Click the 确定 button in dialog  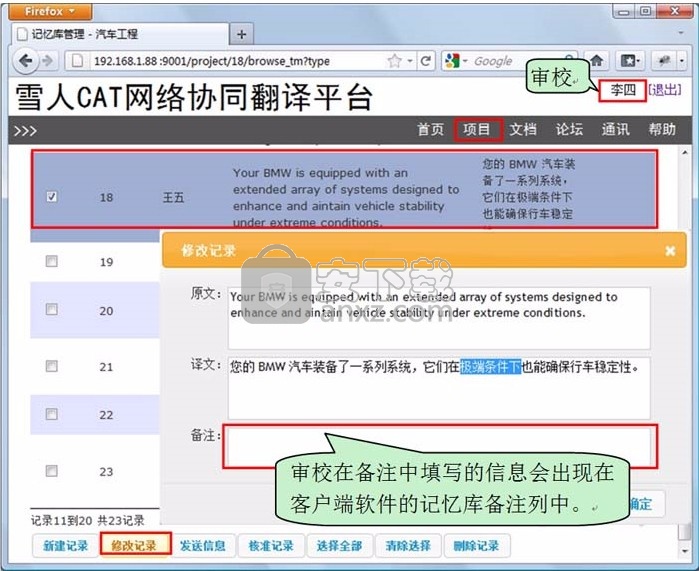(646, 504)
